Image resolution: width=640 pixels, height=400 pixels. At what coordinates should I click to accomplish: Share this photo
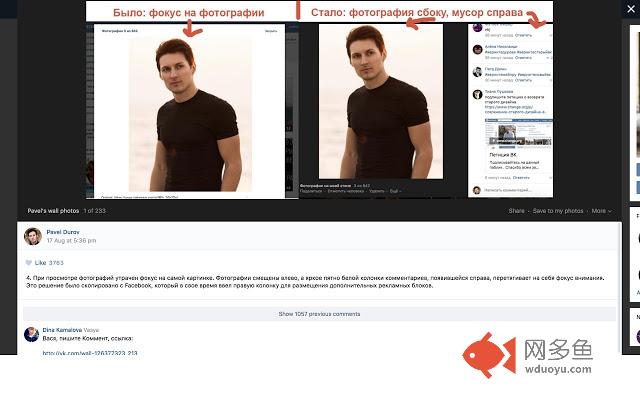pos(516,211)
